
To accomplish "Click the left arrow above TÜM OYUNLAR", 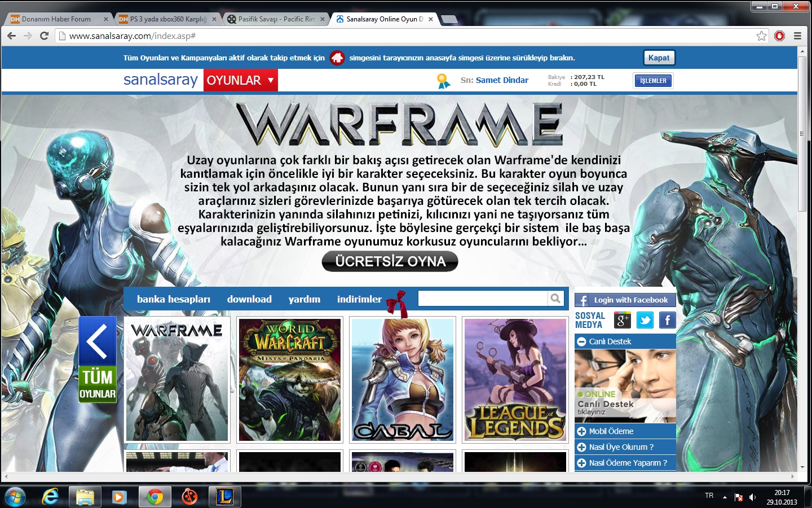I will point(98,341).
